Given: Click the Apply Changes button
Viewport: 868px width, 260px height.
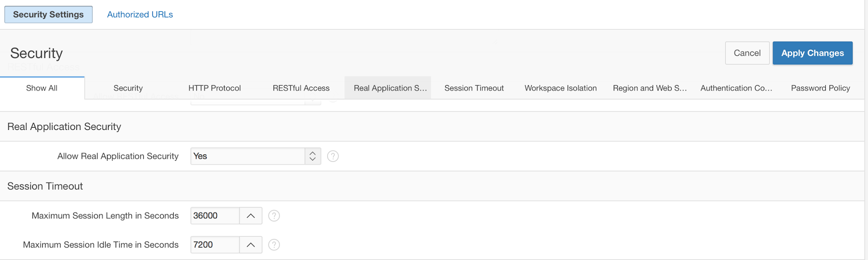Looking at the screenshot, I should [813, 53].
